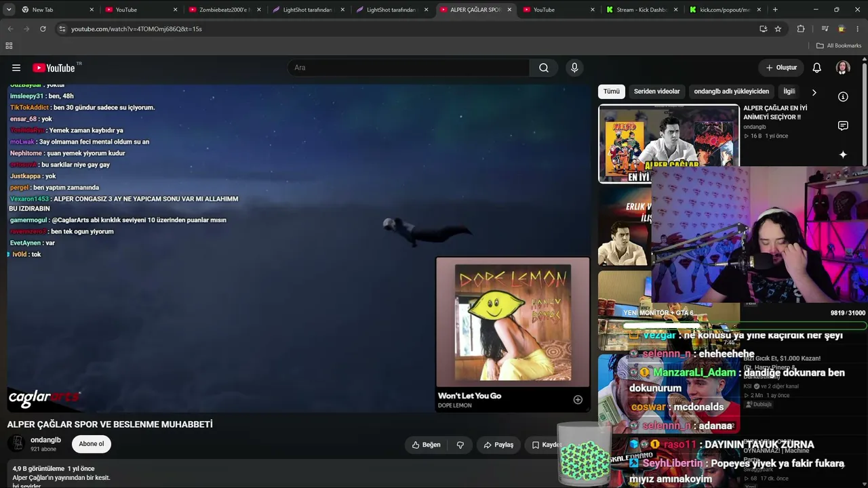Screen dimensions: 868x488
Task: Open the YouTube guide hamburger menu
Action: (x=16, y=68)
